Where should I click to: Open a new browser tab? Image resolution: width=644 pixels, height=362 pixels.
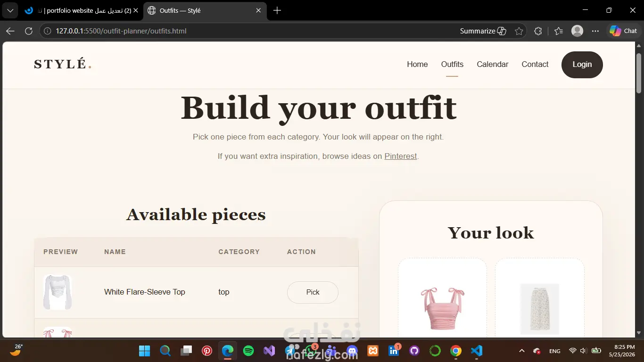pos(277,10)
